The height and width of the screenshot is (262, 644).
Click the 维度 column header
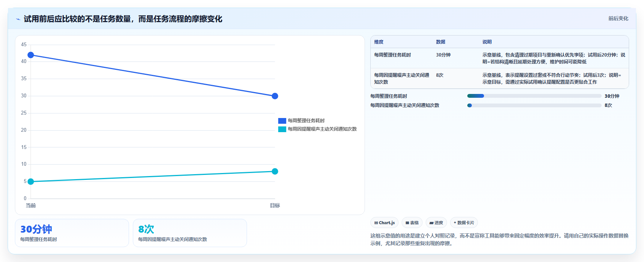[x=379, y=42]
